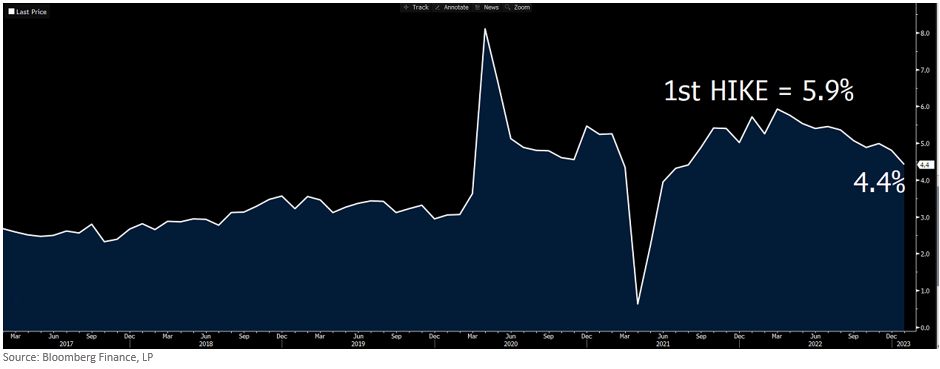Click the 2022 year label on the time axis
This screenshot has width=940, height=369.
tap(815, 344)
